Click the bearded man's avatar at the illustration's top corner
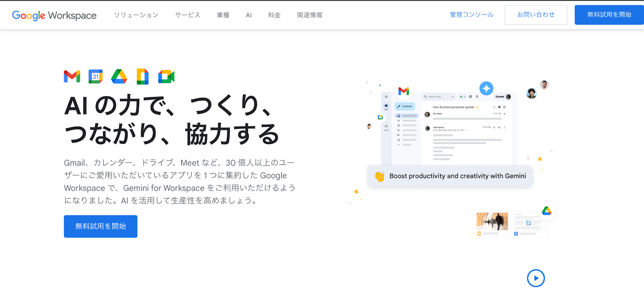Screen dimensions: 644x301 tap(544, 85)
